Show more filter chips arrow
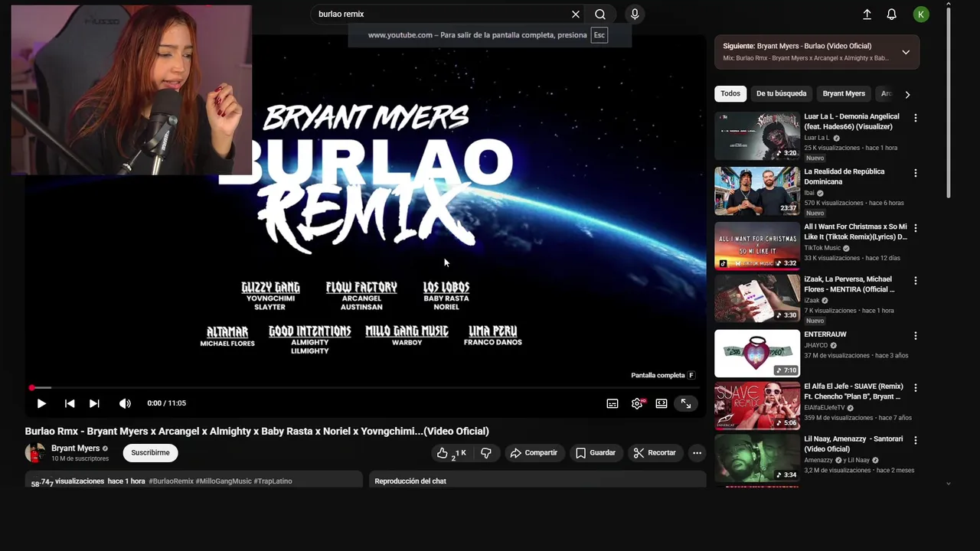This screenshot has width=980, height=551. 907,94
